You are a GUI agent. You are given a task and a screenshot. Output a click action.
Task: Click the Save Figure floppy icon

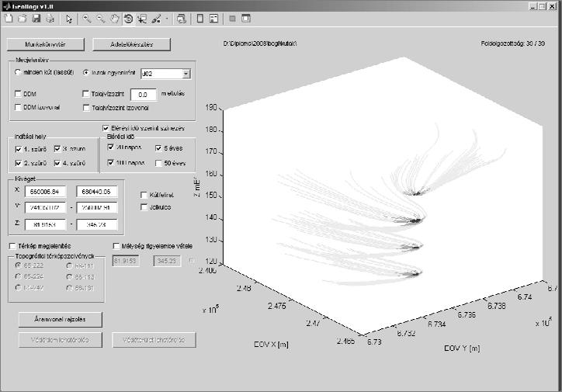point(36,19)
